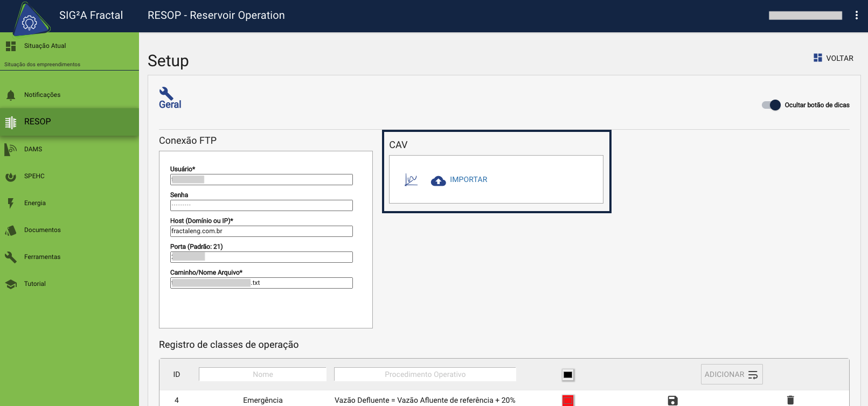Click the IMPORTAR link
Screen dimensions: 868x406
point(468,180)
